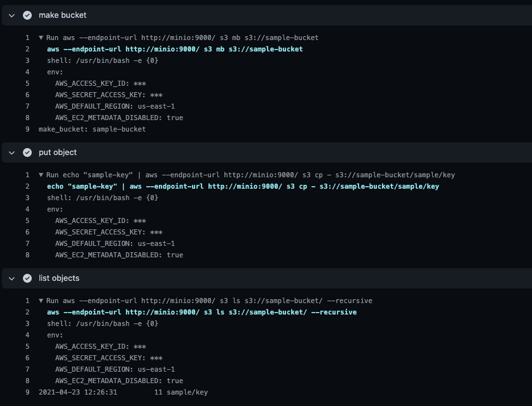Collapse the make bucket step chevron

tap(12, 15)
